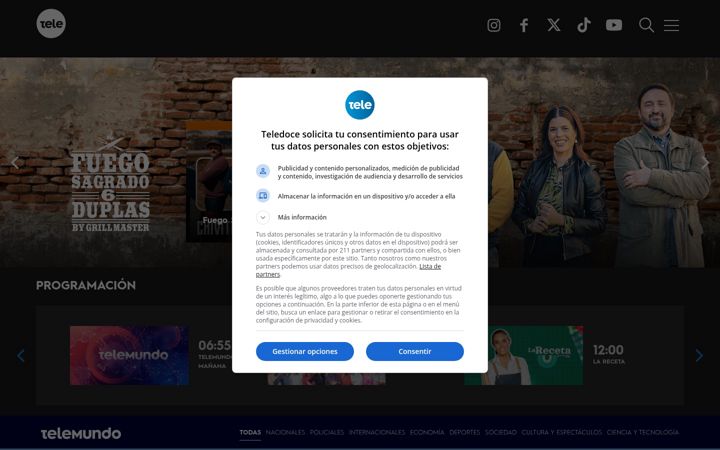Go to previous hero banner slide
Screen dimensions: 720x450
pos(15,163)
